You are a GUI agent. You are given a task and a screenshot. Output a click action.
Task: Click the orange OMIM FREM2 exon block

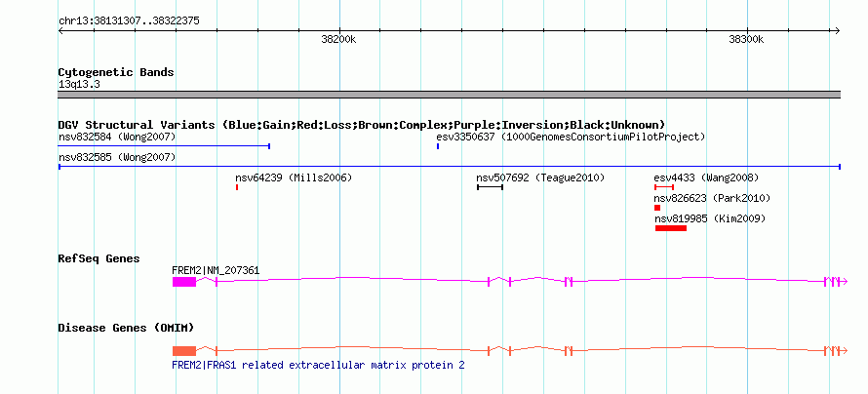pos(183,351)
